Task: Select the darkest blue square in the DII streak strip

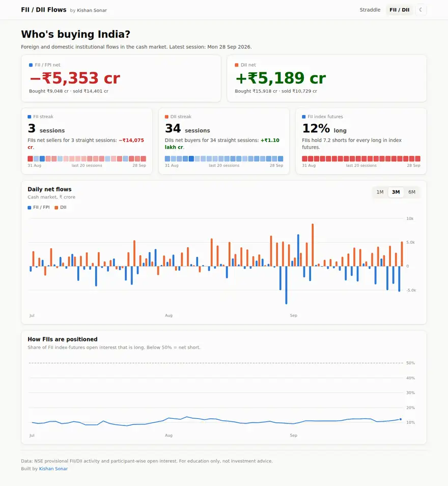Action: 191,159
